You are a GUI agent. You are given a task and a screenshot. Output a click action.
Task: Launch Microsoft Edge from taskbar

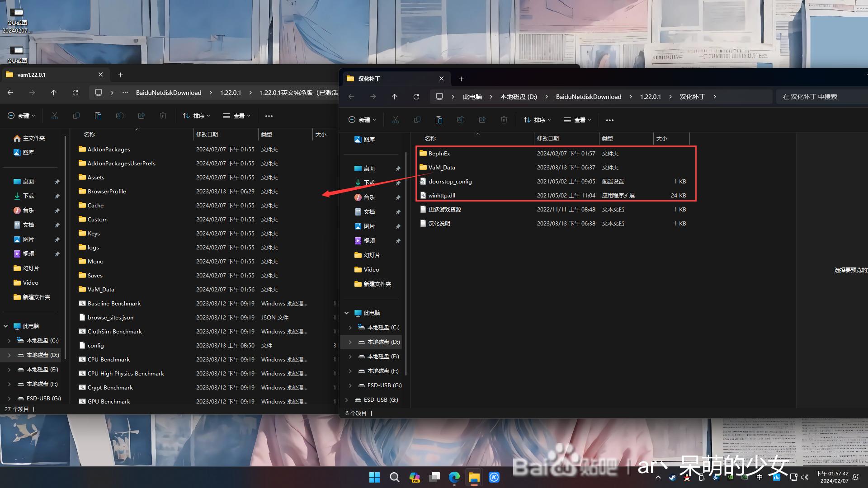(454, 477)
